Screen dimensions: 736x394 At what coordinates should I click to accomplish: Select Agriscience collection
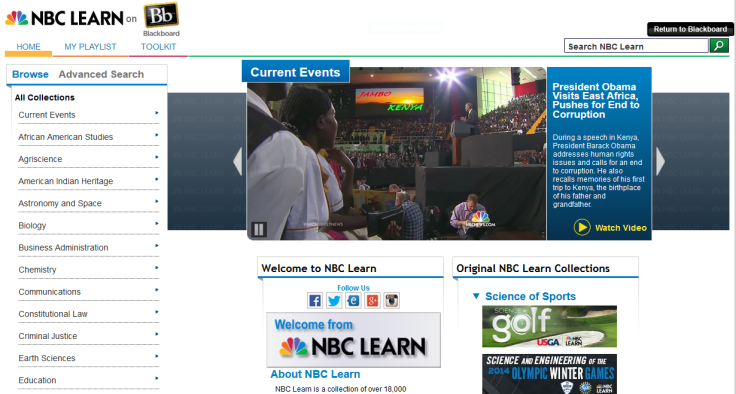point(40,159)
